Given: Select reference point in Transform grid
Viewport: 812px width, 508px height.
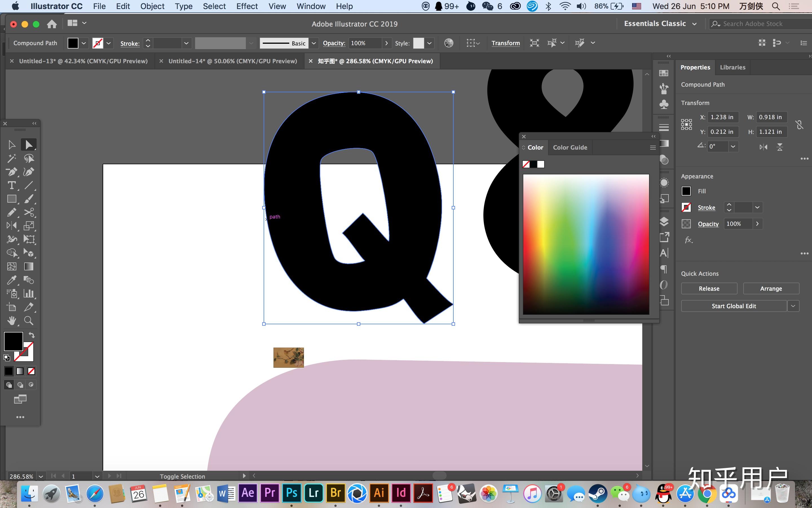Looking at the screenshot, I should click(687, 124).
